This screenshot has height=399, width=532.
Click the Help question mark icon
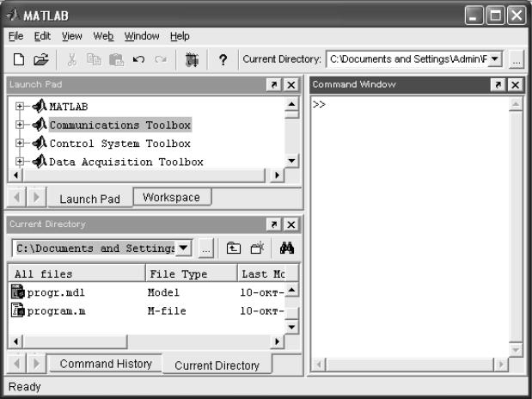point(223,60)
